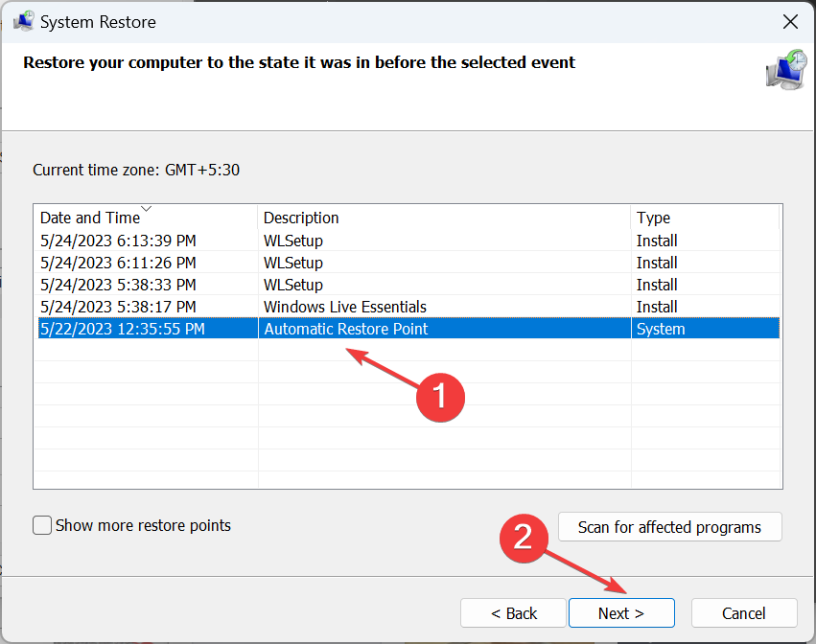This screenshot has width=816, height=644.
Task: Click the System Restore header graphic icon
Action: [785, 70]
